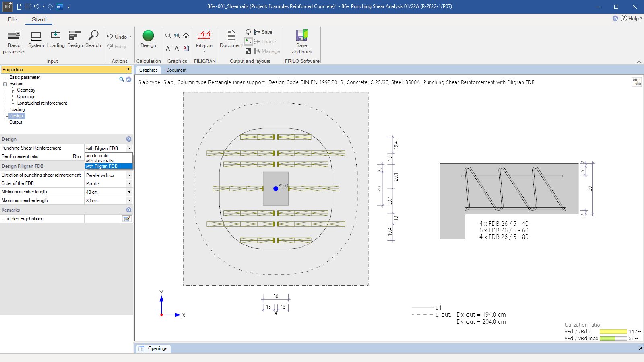The width and height of the screenshot is (644, 362).
Task: Increase graphic font size A+
Action: 168,48
